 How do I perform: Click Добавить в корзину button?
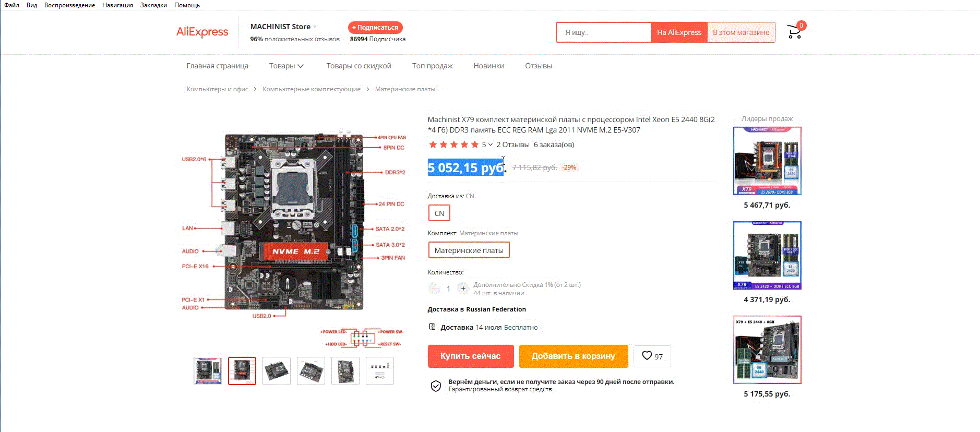[573, 356]
